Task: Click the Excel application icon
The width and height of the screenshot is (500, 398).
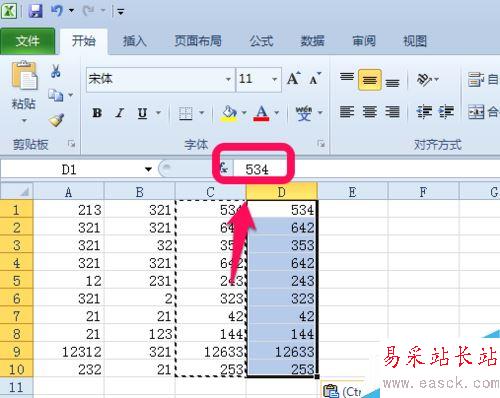Action: [9, 11]
